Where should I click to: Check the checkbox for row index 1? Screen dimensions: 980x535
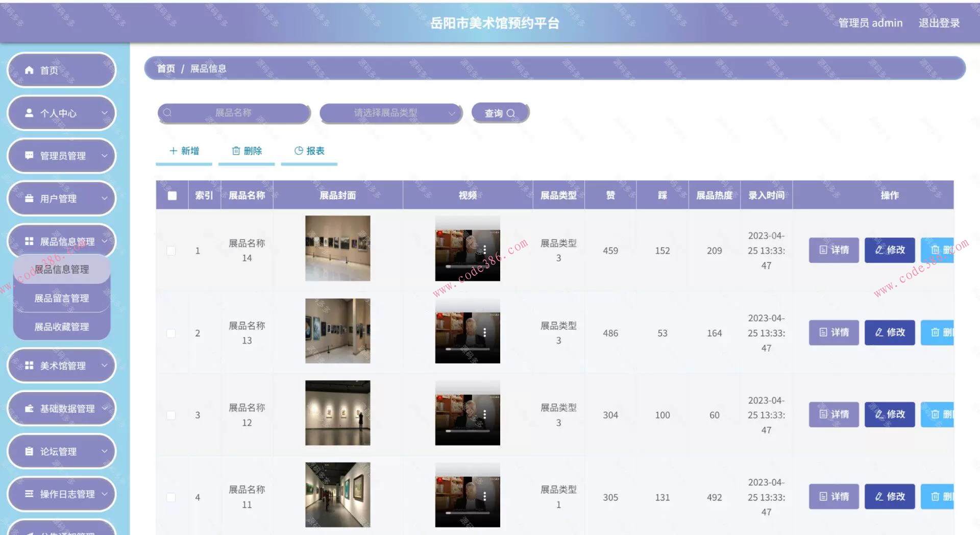171,251
